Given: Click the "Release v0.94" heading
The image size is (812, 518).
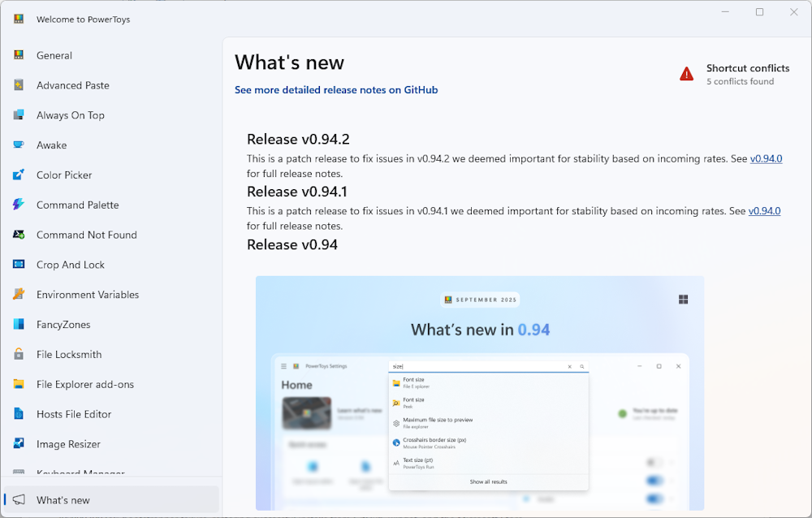Looking at the screenshot, I should click(x=292, y=244).
